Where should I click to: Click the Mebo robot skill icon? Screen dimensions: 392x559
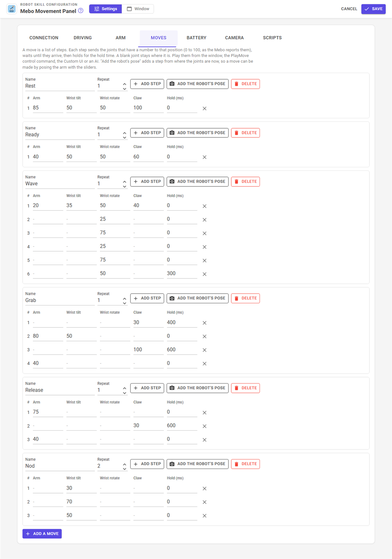12,9
